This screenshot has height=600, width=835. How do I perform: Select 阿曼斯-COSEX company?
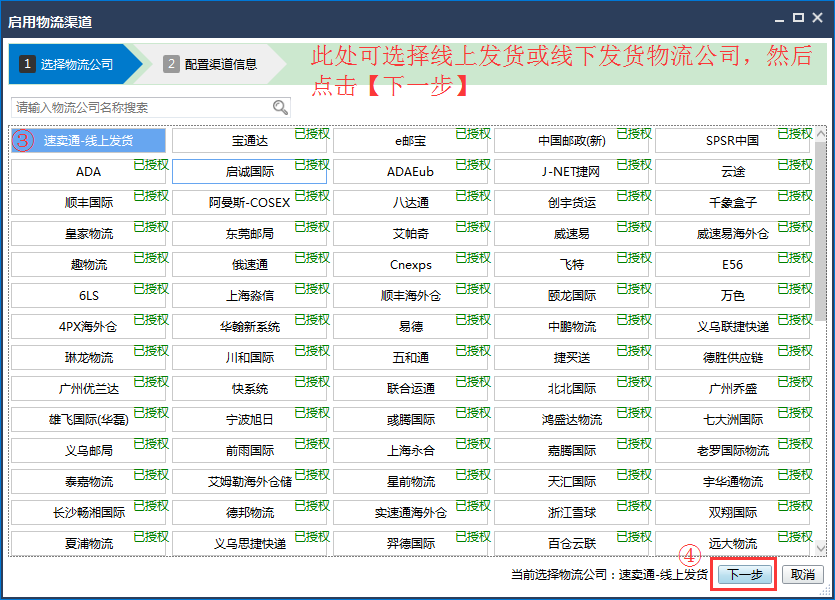coord(249,202)
